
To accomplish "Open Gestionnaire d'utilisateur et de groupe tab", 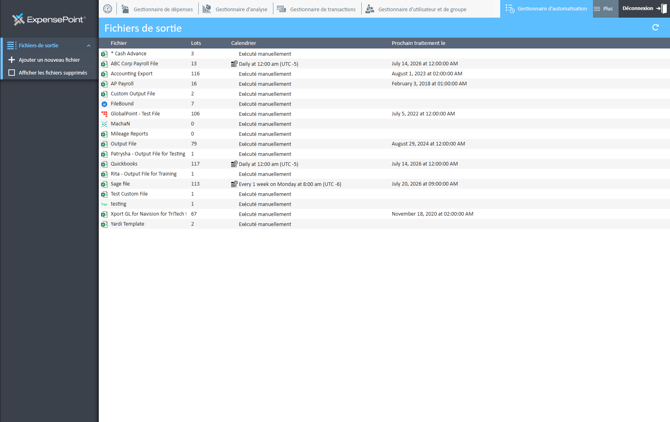I will coord(416,9).
